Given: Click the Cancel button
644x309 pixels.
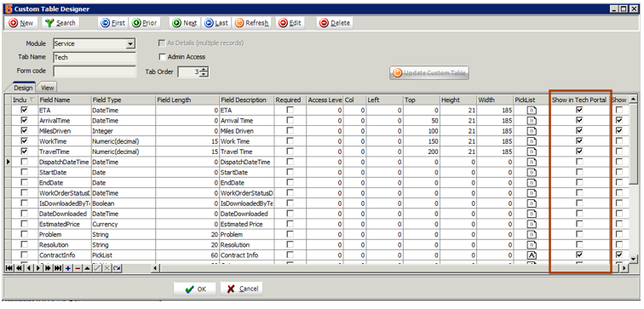Looking at the screenshot, I should [x=242, y=289].
